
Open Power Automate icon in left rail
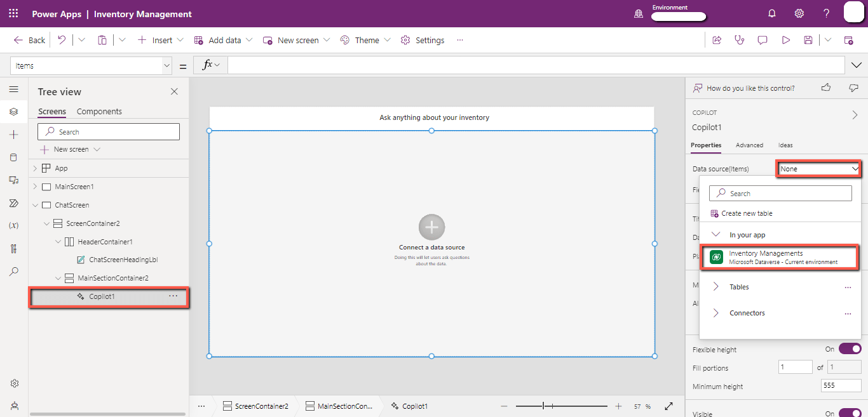point(14,203)
